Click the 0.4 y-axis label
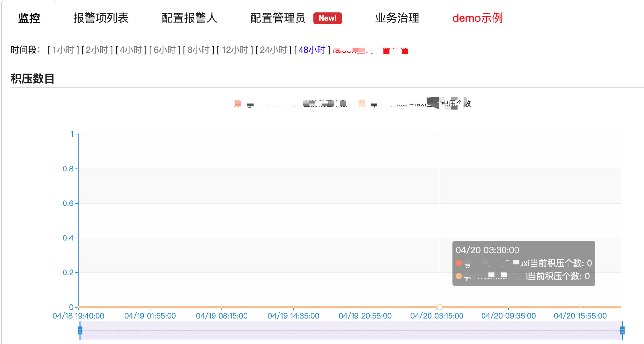The height and width of the screenshot is (344, 644). (68, 238)
